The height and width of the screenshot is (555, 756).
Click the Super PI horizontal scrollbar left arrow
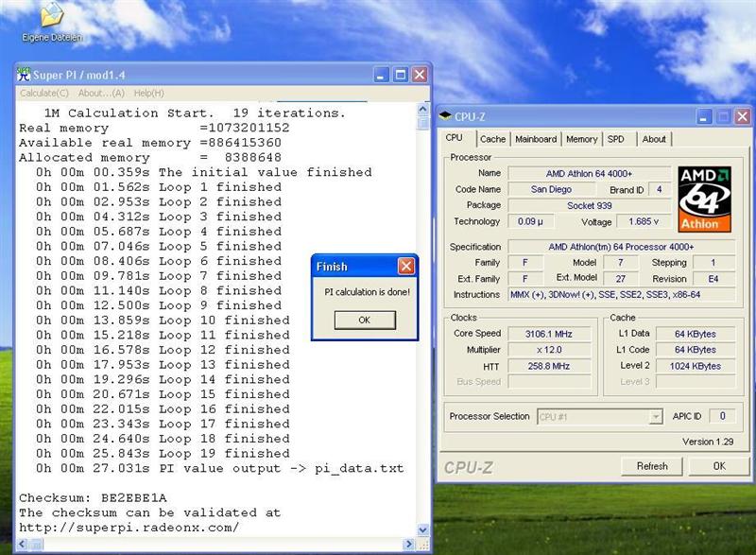pyautogui.click(x=22, y=545)
